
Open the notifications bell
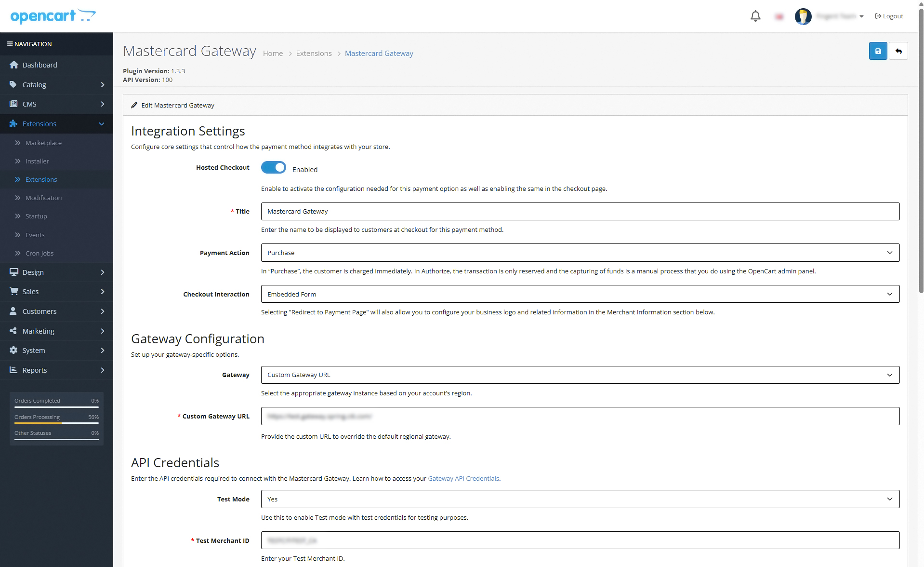click(755, 16)
